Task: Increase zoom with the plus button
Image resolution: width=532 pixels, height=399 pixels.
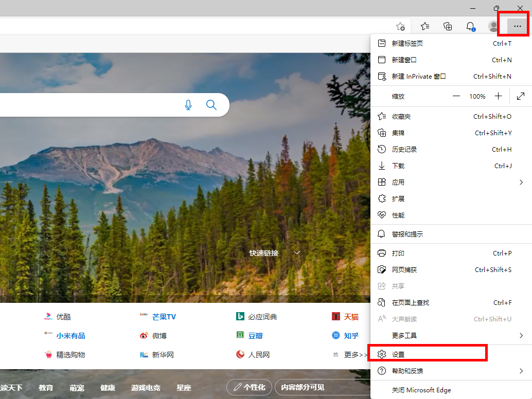Action: [x=498, y=96]
